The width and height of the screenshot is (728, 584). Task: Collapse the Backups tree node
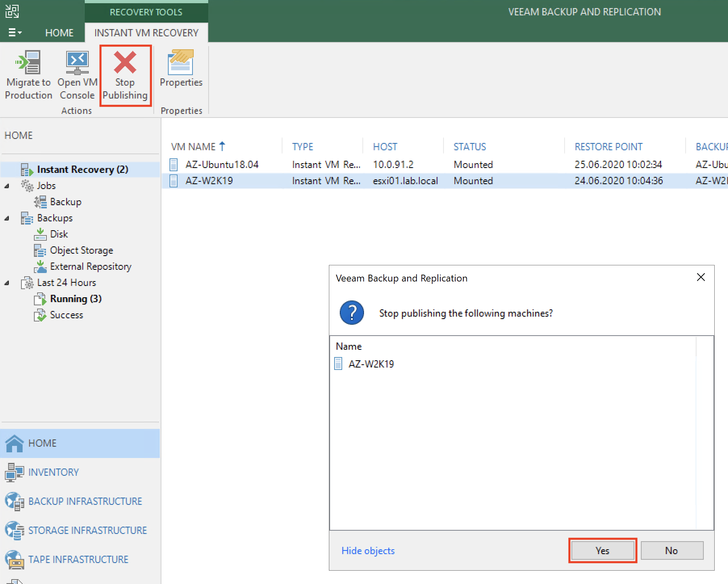(7, 218)
